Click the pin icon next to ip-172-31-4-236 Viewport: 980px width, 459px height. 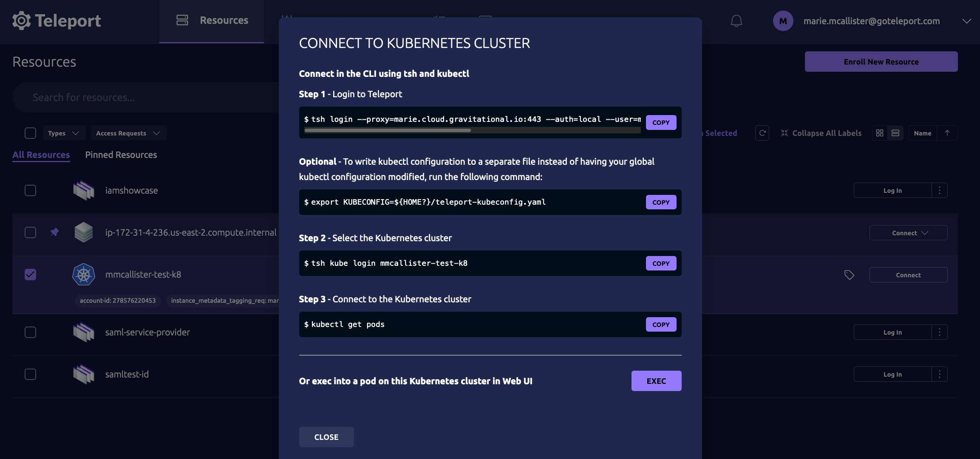click(54, 232)
